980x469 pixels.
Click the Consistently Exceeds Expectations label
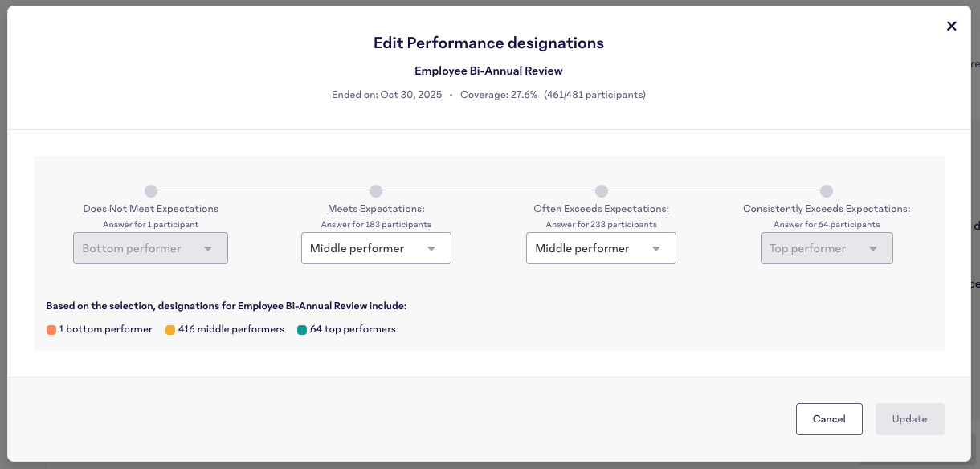tap(827, 209)
